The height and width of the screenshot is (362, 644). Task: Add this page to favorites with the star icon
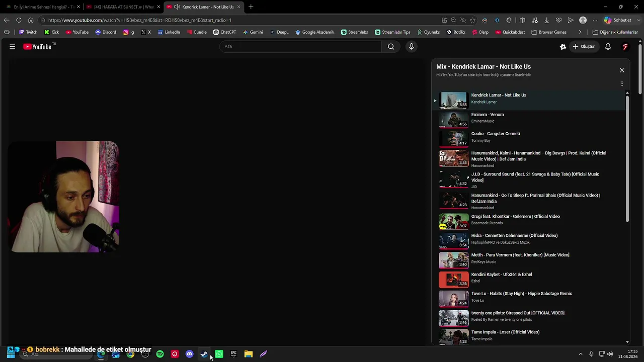pos(472,20)
